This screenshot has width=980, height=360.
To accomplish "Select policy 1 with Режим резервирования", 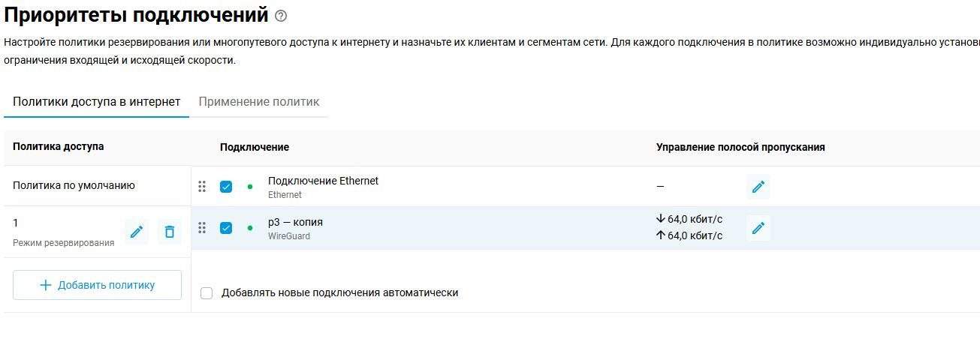I will coord(64,232).
